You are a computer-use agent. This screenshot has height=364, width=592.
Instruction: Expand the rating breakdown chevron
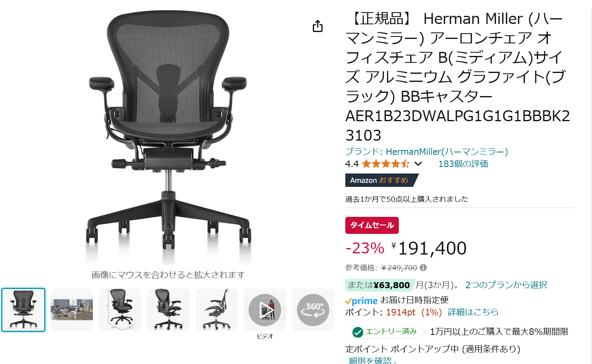tap(418, 164)
